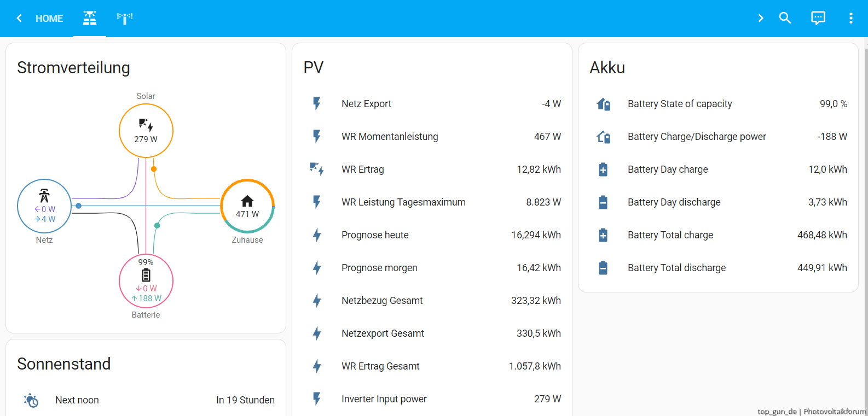
Task: Open the search magnifier icon
Action: [785, 18]
